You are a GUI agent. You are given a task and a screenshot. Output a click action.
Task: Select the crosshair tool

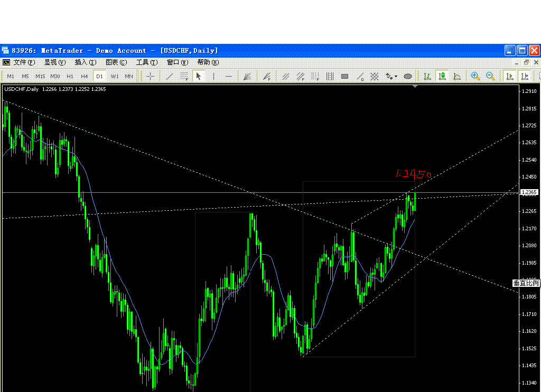point(150,76)
